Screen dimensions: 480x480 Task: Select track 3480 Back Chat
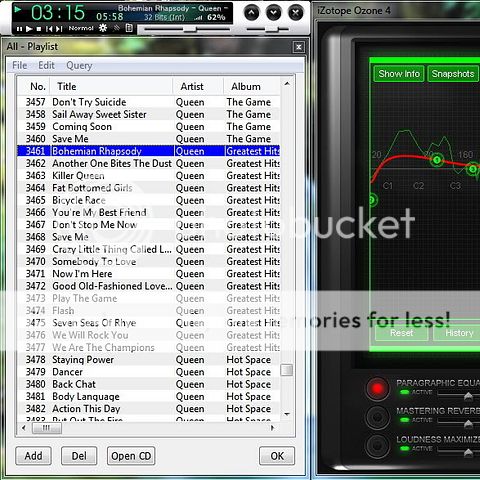click(x=149, y=384)
